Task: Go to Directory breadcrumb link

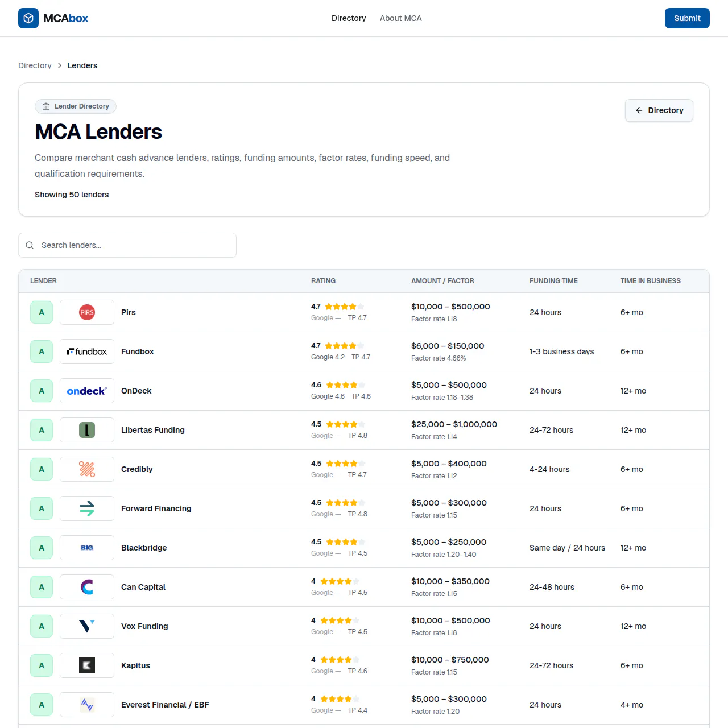Action: tap(35, 65)
